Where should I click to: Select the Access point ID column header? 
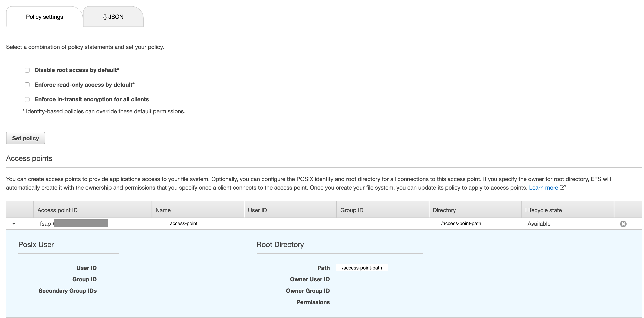coord(58,210)
